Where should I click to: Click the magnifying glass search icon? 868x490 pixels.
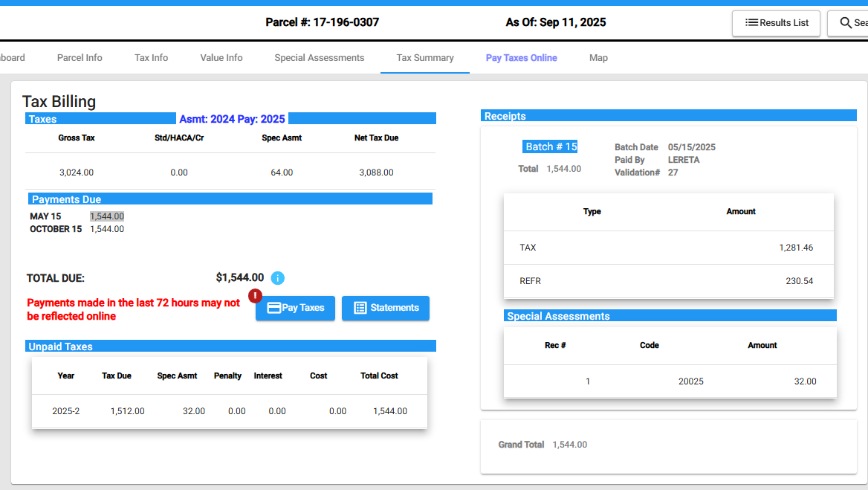click(846, 23)
